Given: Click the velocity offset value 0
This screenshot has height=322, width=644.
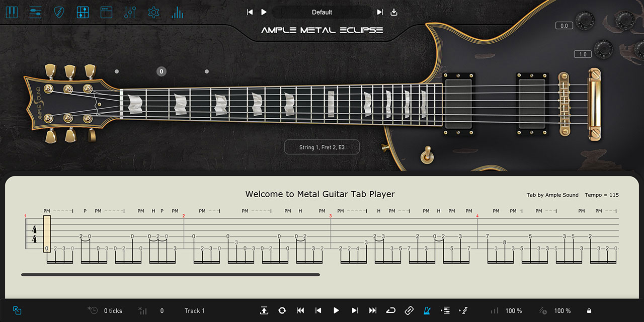Looking at the screenshot, I should (162, 311).
